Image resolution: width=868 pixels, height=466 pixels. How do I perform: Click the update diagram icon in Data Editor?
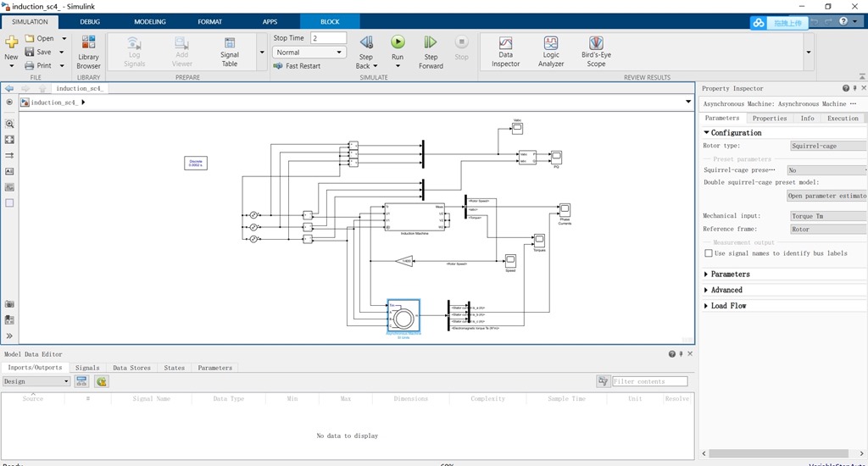(102, 381)
